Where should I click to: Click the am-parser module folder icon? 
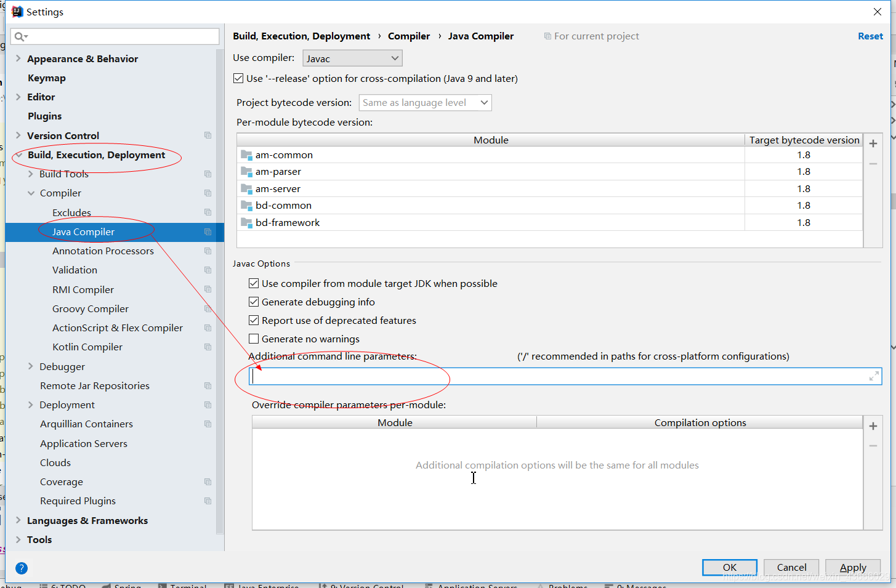click(246, 172)
